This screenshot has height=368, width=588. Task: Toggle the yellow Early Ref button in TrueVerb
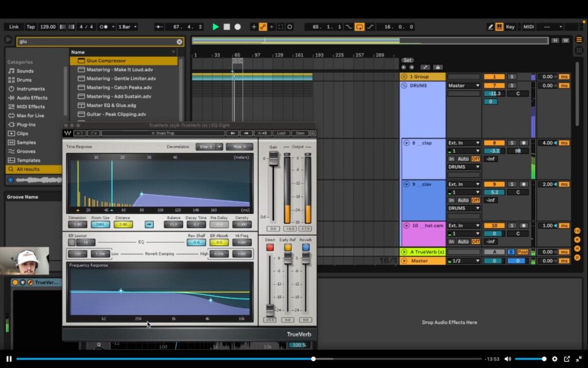(x=288, y=247)
